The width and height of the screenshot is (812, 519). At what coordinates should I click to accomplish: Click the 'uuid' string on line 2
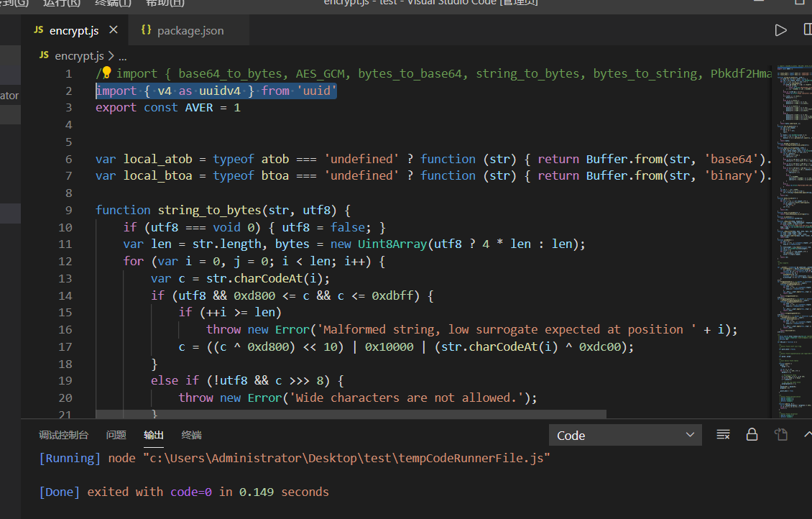point(316,91)
